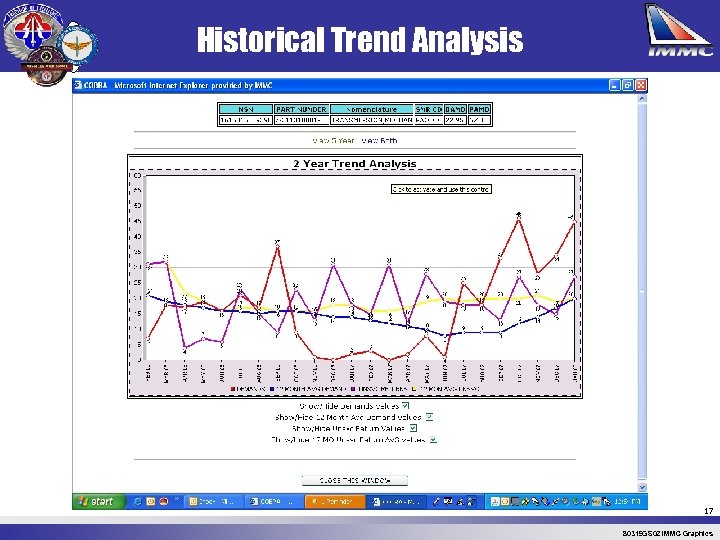Click the 2 Year Trend Analysis chart title

coord(354,163)
